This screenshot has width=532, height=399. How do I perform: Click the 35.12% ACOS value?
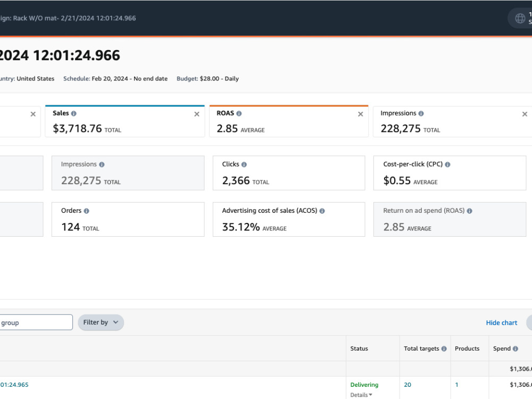click(x=241, y=227)
